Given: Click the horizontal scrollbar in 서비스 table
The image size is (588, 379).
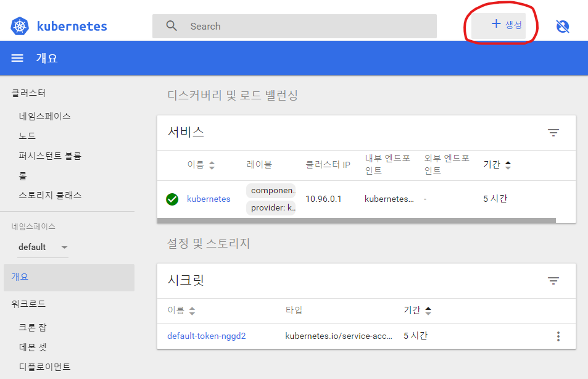Looking at the screenshot, I should [356, 220].
